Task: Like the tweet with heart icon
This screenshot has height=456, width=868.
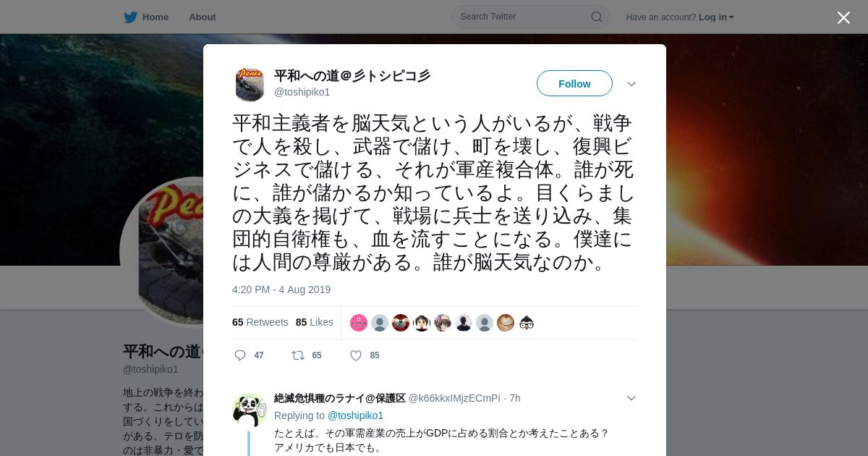Action: 355,355
